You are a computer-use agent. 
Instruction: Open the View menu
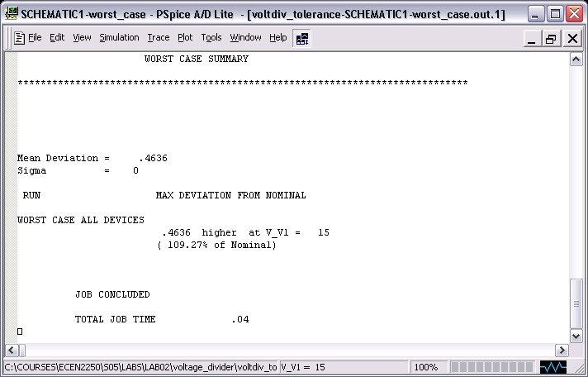pos(82,37)
